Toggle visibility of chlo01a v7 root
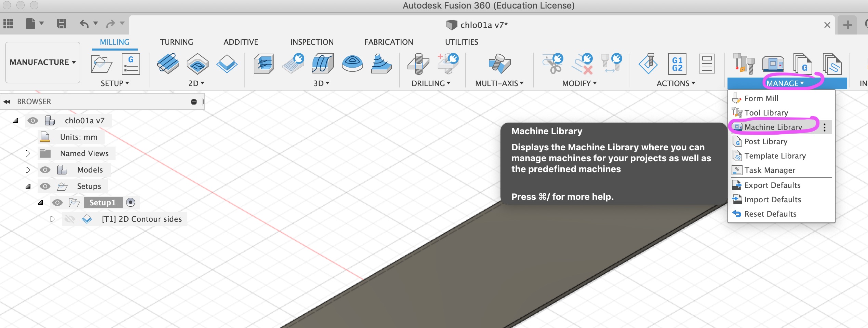Image resolution: width=868 pixels, height=328 pixels. tap(33, 121)
